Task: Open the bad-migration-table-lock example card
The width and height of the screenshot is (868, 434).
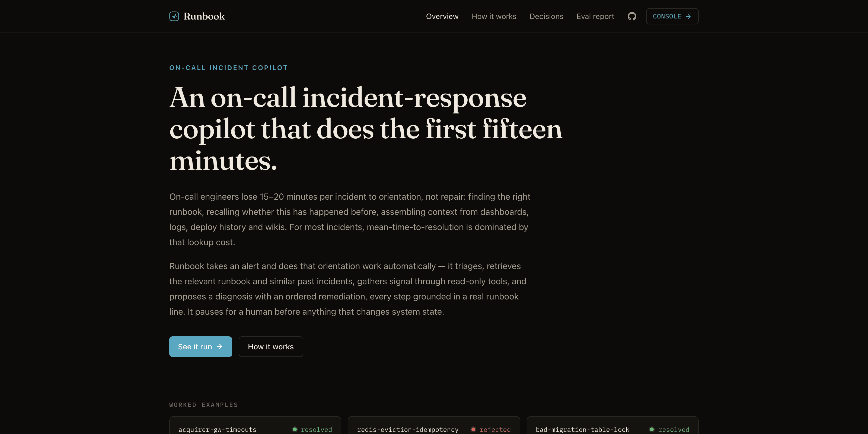Action: (x=612, y=425)
